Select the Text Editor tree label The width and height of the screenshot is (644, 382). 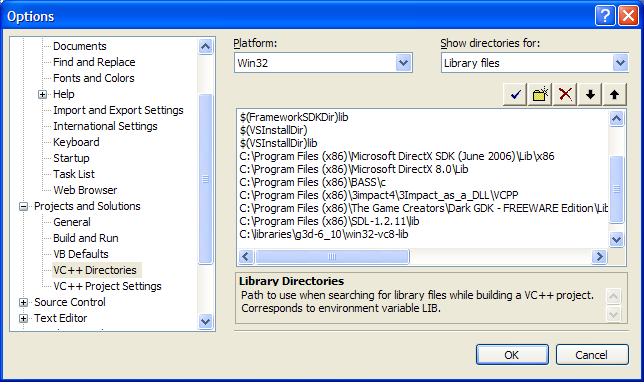click(61, 318)
